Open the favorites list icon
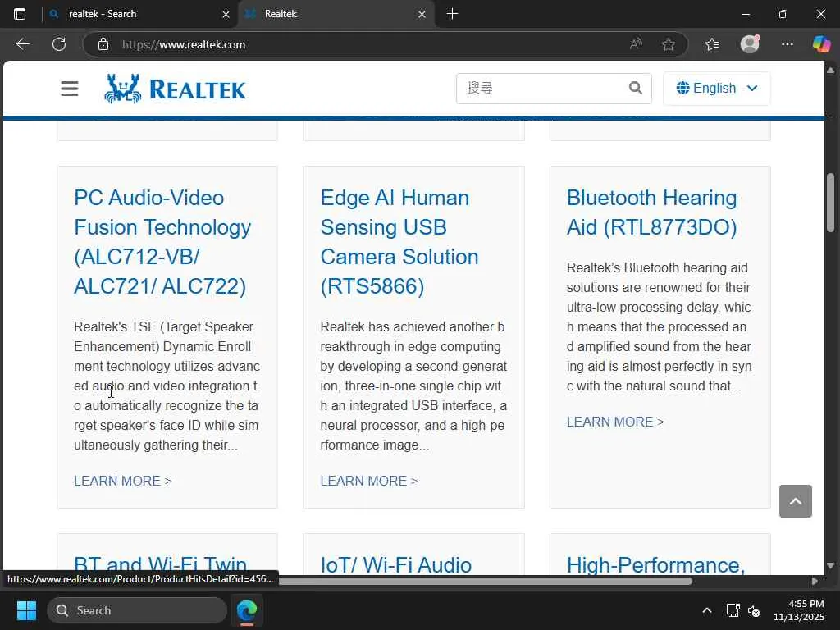This screenshot has height=630, width=840. [712, 44]
